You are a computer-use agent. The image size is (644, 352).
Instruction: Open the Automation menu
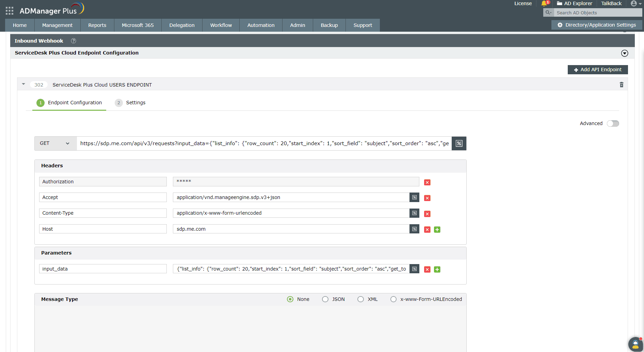(261, 25)
